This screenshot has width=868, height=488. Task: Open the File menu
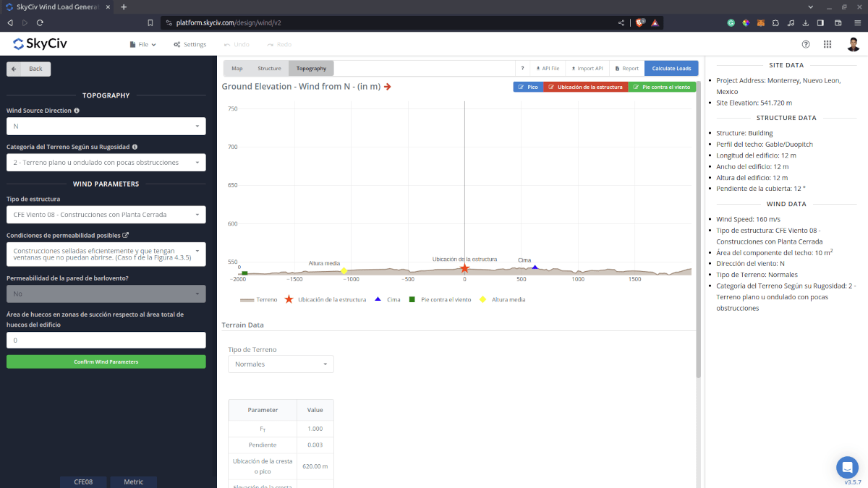pos(142,44)
